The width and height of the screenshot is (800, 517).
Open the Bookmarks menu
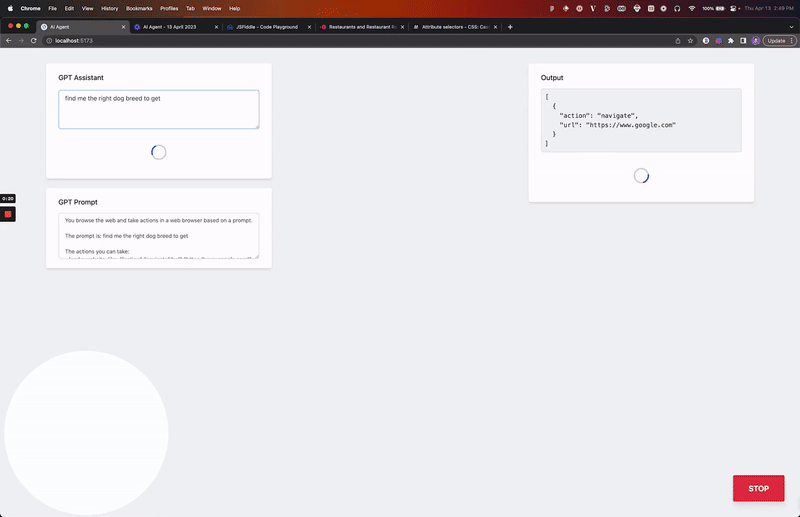(x=139, y=9)
